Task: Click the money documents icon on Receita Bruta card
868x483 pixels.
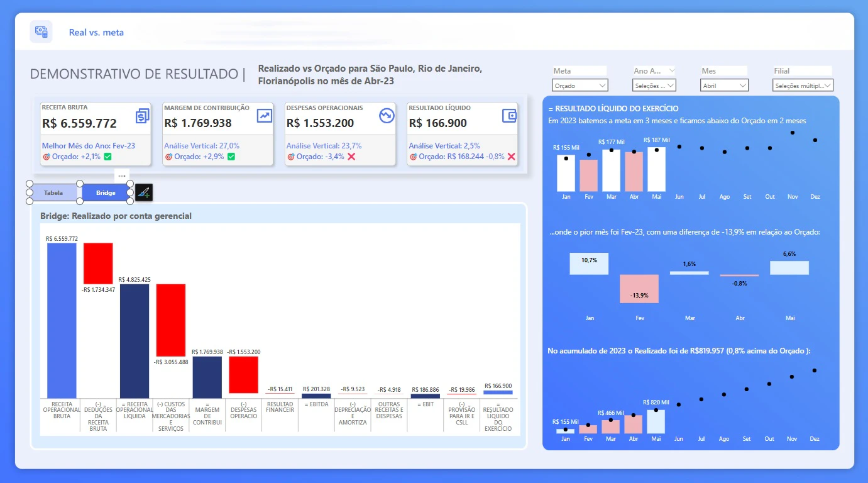Action: [x=142, y=116]
